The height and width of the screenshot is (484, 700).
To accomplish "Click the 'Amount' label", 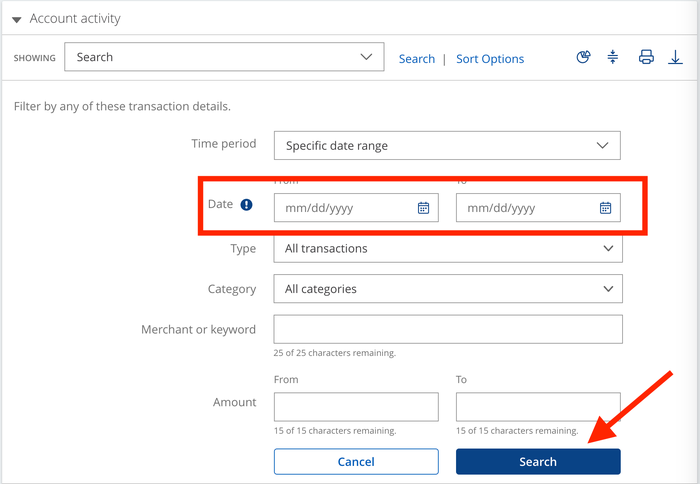I will [234, 402].
